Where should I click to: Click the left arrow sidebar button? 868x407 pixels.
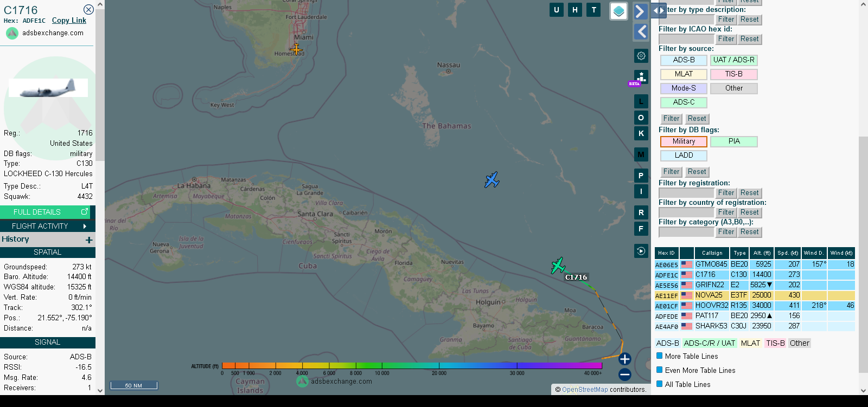point(641,32)
